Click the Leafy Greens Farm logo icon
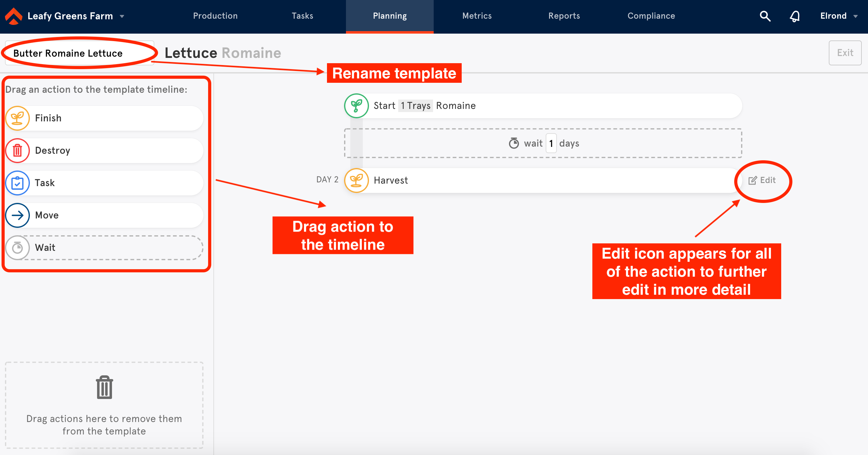 pos(13,16)
